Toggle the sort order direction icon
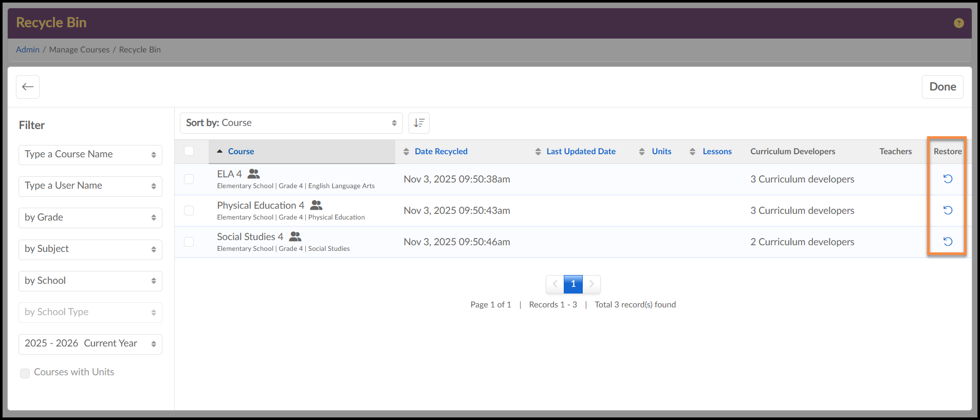 (419, 123)
